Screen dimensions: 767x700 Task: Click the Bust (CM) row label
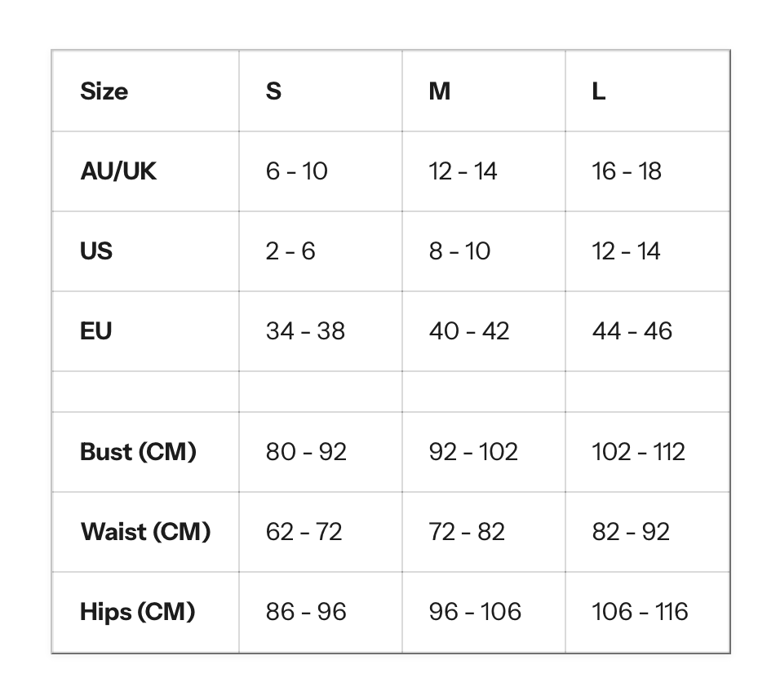tap(145, 452)
